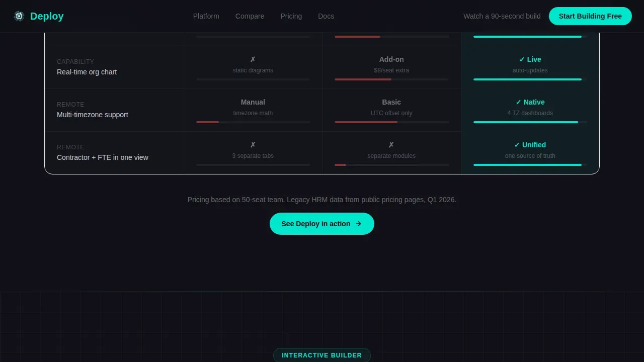Click the progress bar under Add-on
The image size is (644, 362).
(x=391, y=79)
